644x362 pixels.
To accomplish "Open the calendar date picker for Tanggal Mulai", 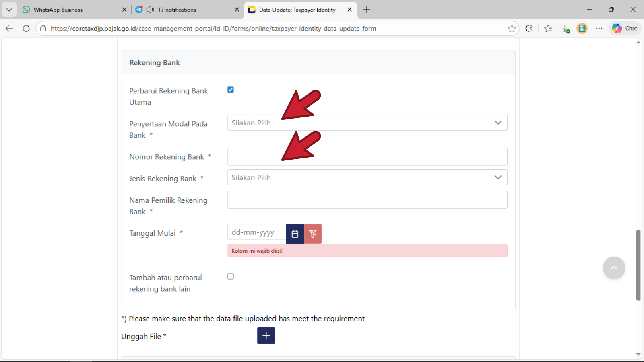I will click(x=295, y=234).
